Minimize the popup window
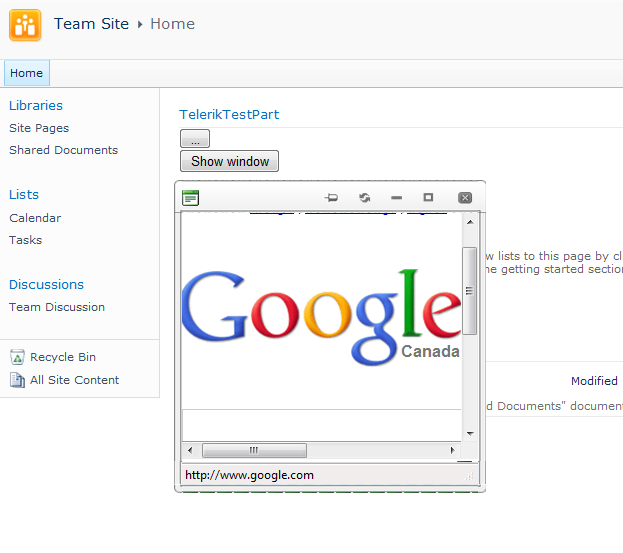Image resolution: width=623 pixels, height=553 pixels. (x=396, y=197)
